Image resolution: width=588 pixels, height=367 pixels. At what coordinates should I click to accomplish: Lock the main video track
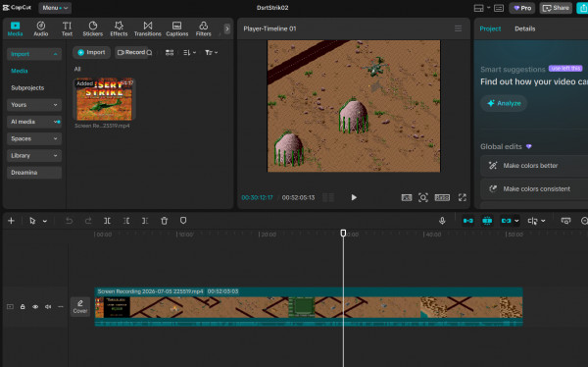click(x=23, y=307)
